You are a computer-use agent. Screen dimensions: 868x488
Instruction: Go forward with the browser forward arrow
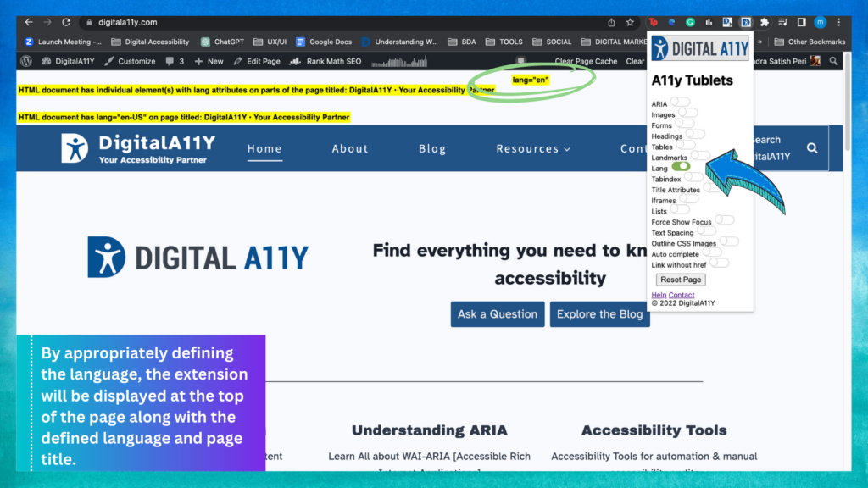click(47, 22)
